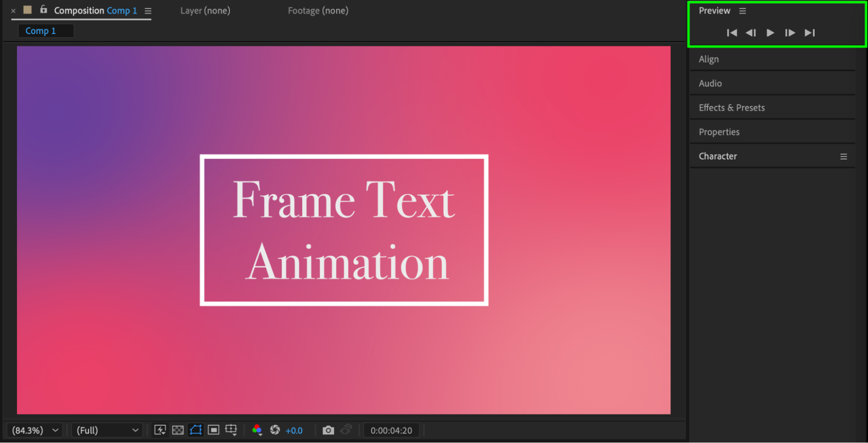Step back one frame in Preview
Image resolution: width=868 pixels, height=443 pixels.
click(x=751, y=33)
